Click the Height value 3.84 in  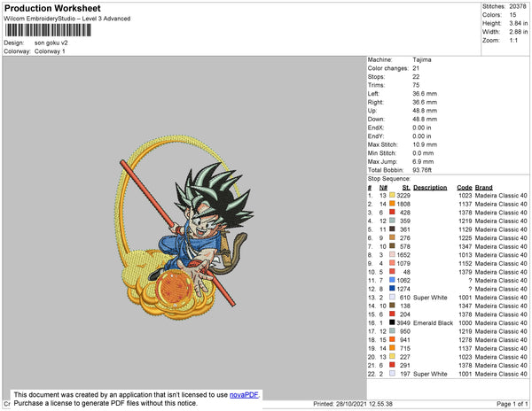tap(518, 23)
